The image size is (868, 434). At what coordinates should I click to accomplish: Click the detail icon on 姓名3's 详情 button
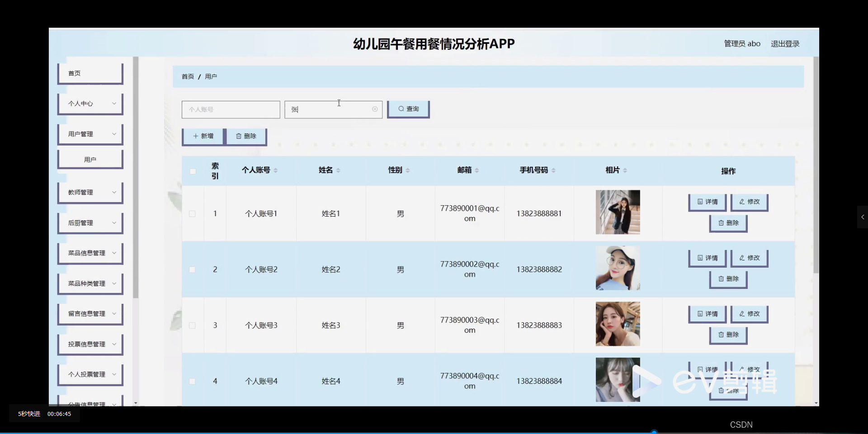pyautogui.click(x=700, y=314)
